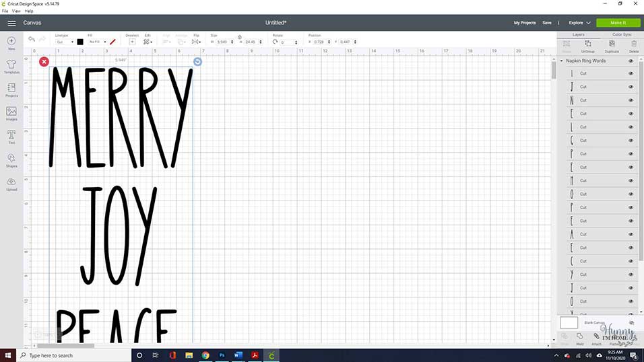Click the blue rotate handle on selection

click(x=197, y=61)
